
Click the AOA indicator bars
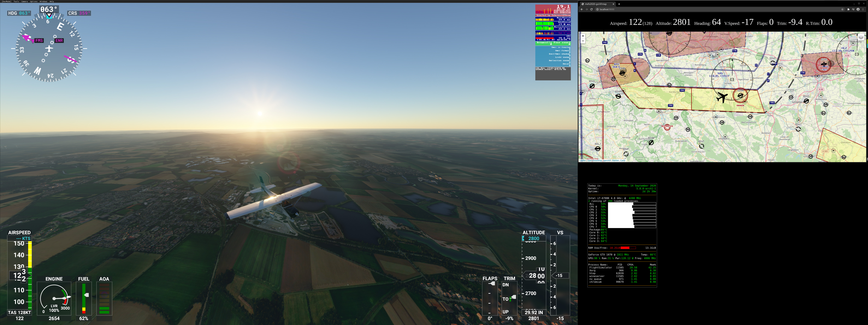coord(104,298)
